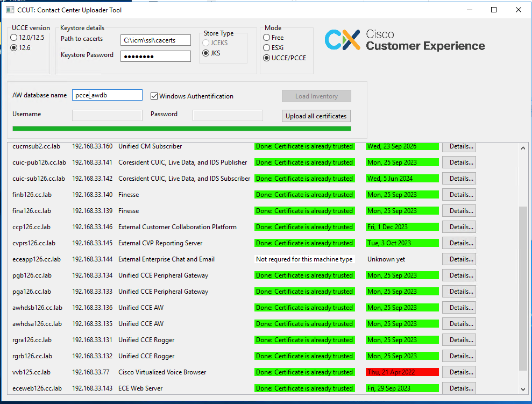Open Details for finb126.cc.lab
Image resolution: width=532 pixels, height=404 pixels.
click(x=459, y=195)
